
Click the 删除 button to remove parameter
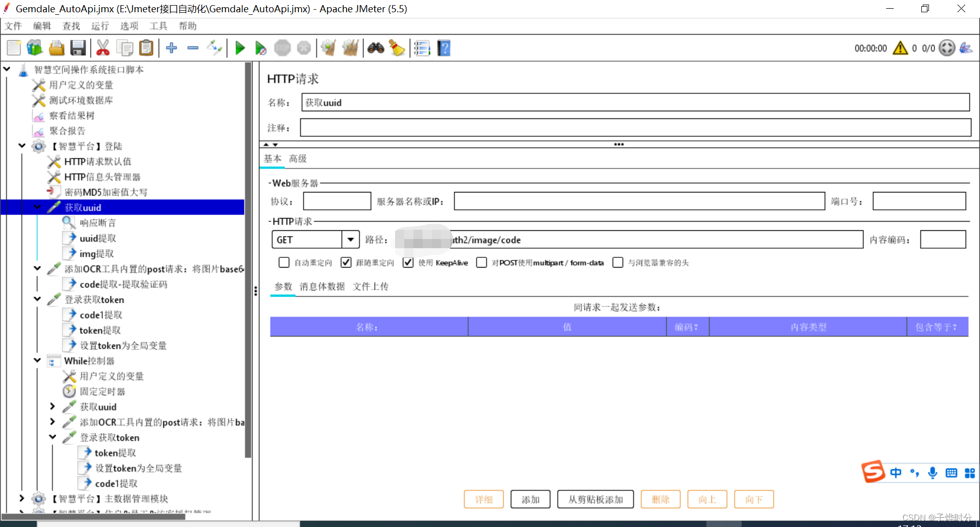pos(660,499)
